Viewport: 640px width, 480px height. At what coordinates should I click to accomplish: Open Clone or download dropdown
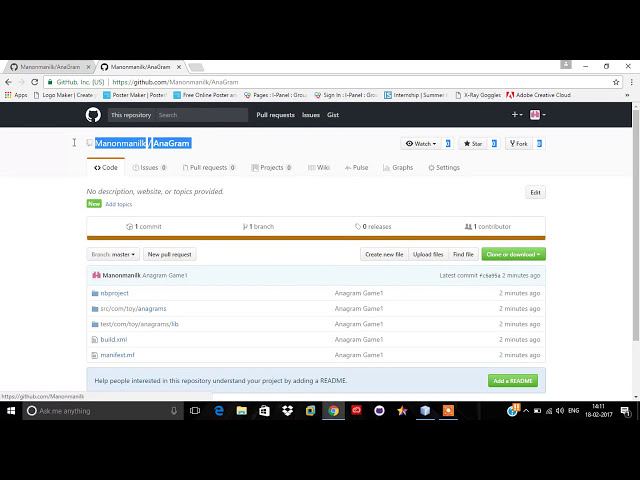(x=513, y=254)
